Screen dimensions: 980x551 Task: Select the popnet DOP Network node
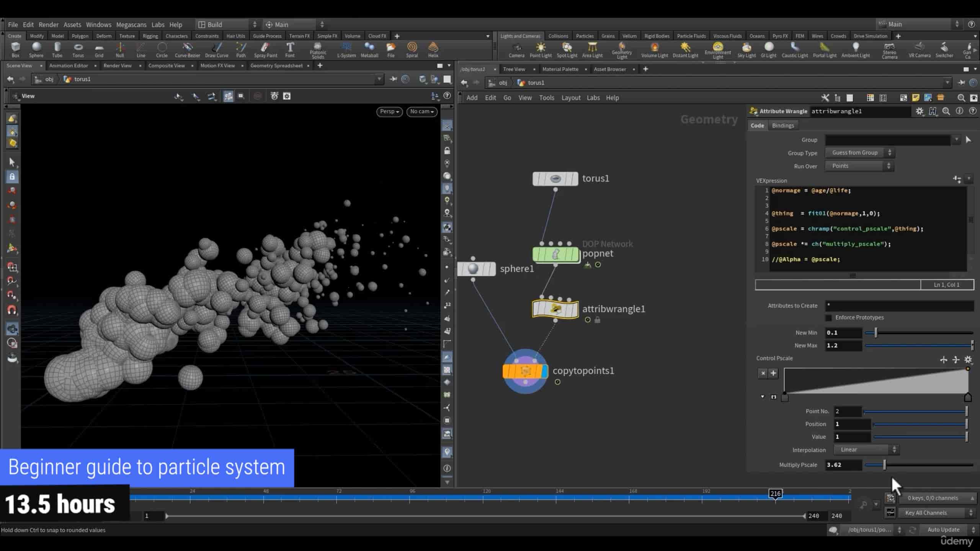(555, 254)
